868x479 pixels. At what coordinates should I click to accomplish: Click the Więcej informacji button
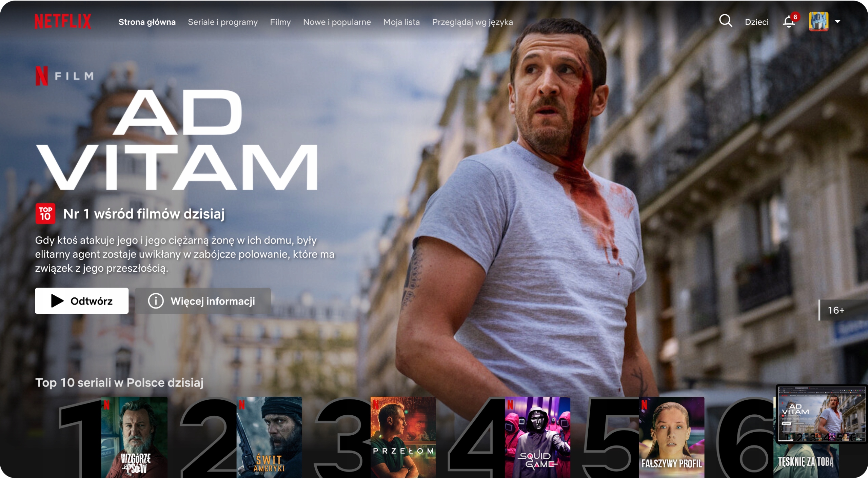(203, 301)
